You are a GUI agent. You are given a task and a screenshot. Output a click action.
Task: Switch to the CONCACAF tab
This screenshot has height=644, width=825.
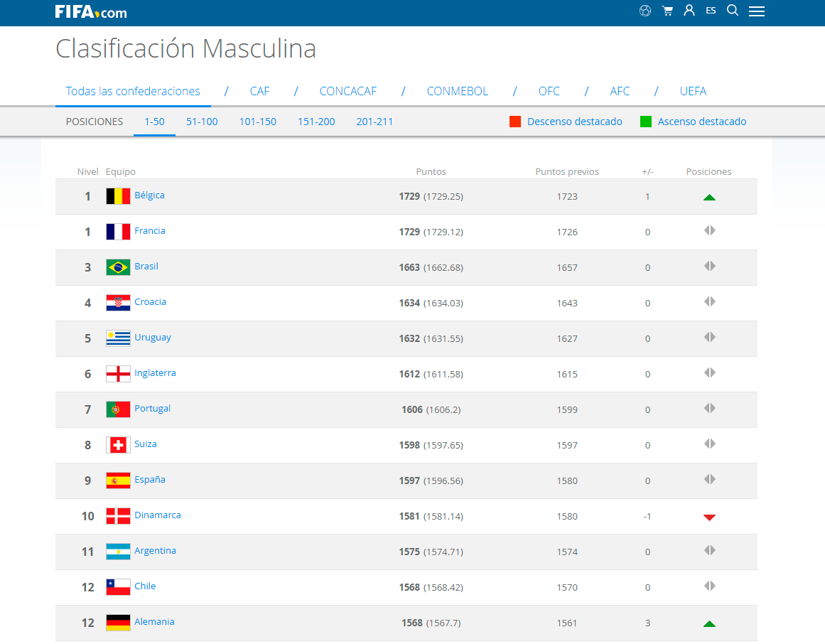click(347, 91)
